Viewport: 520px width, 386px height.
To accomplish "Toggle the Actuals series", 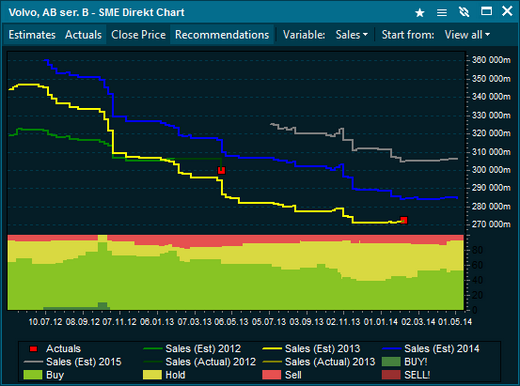I will [x=83, y=35].
